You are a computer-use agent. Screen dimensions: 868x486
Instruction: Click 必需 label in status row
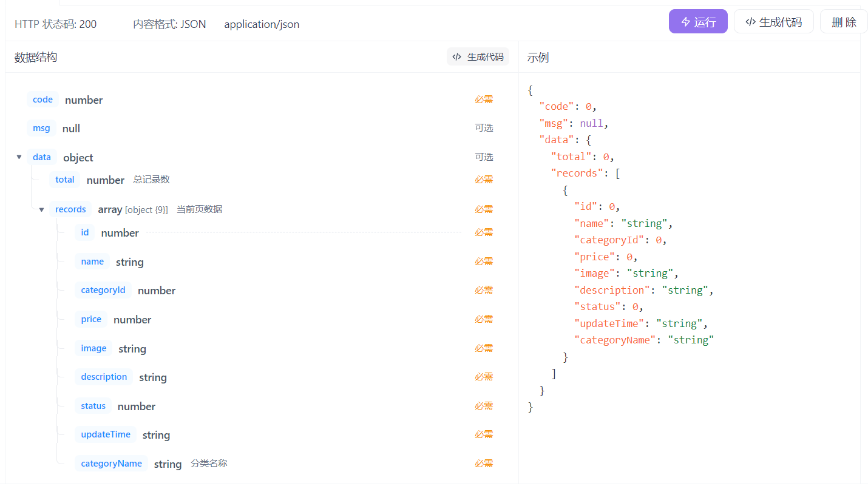[x=484, y=406]
